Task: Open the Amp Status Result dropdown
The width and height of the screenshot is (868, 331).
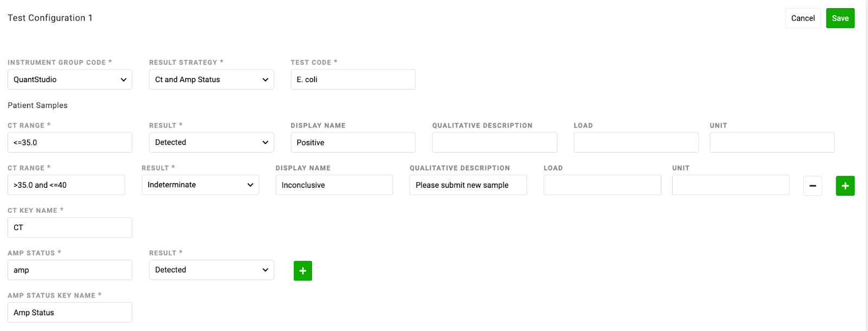Action: click(212, 270)
